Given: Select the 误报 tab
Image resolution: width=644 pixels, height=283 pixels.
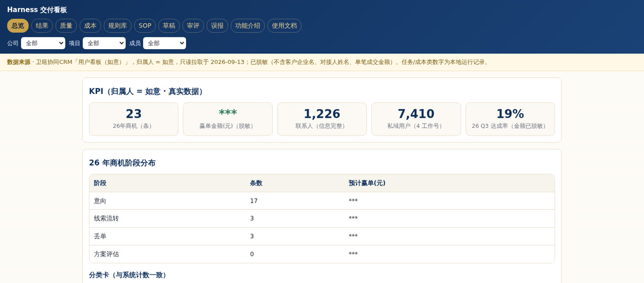Looking at the screenshot, I should (x=217, y=26).
